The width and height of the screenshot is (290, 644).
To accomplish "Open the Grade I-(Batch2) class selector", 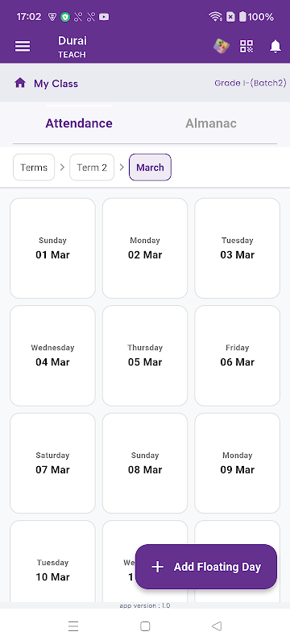I will (251, 83).
